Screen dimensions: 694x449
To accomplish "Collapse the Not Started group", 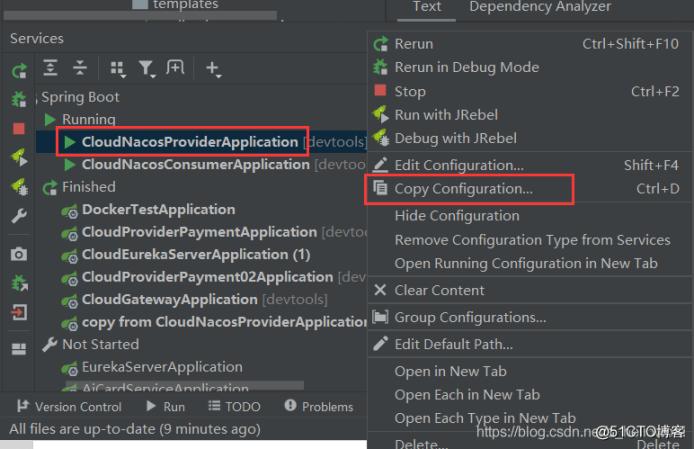I will (50, 345).
